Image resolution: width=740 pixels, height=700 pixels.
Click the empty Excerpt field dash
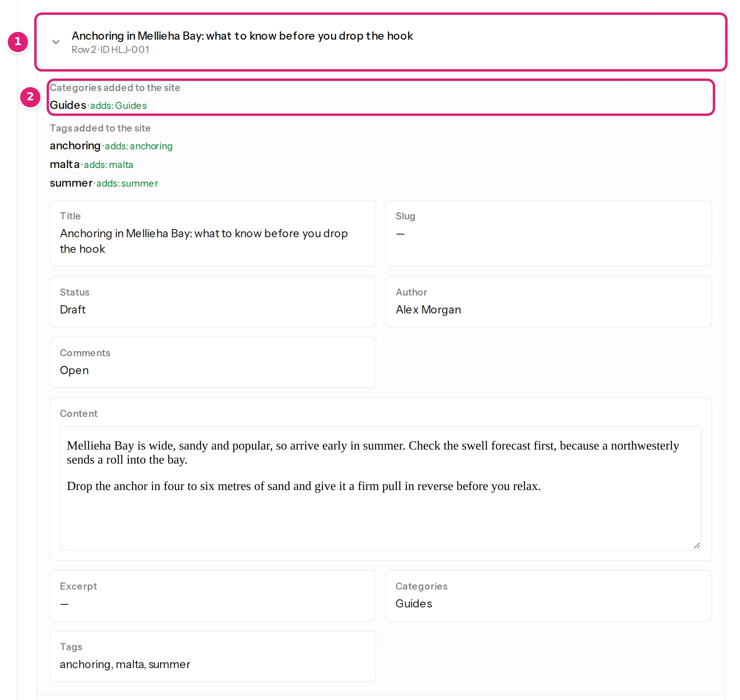[65, 604]
